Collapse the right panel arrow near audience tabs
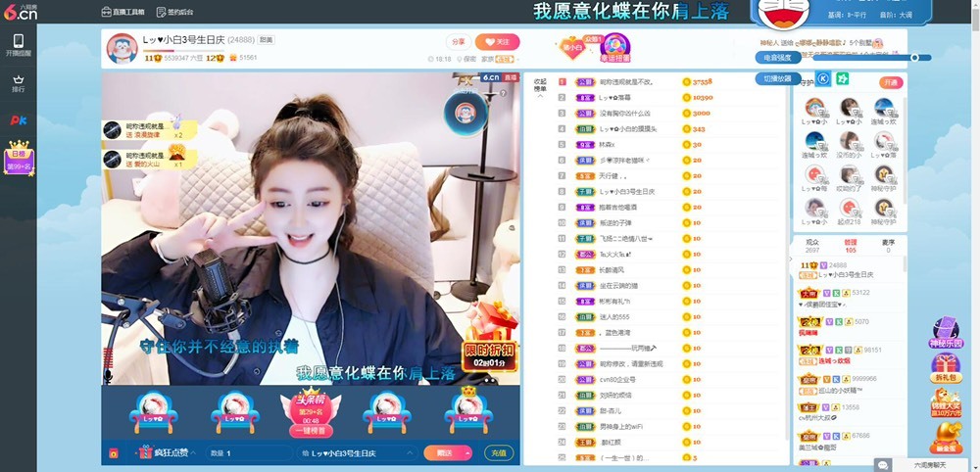This screenshot has width=980, height=472. click(791, 260)
